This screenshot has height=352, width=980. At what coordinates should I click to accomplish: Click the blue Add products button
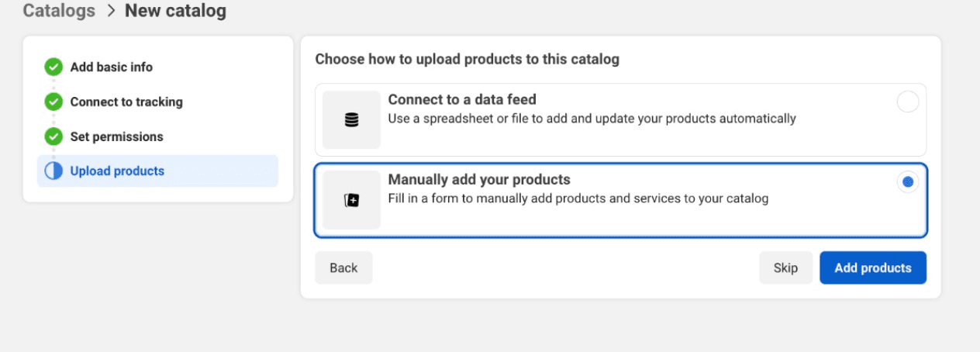pyautogui.click(x=872, y=267)
